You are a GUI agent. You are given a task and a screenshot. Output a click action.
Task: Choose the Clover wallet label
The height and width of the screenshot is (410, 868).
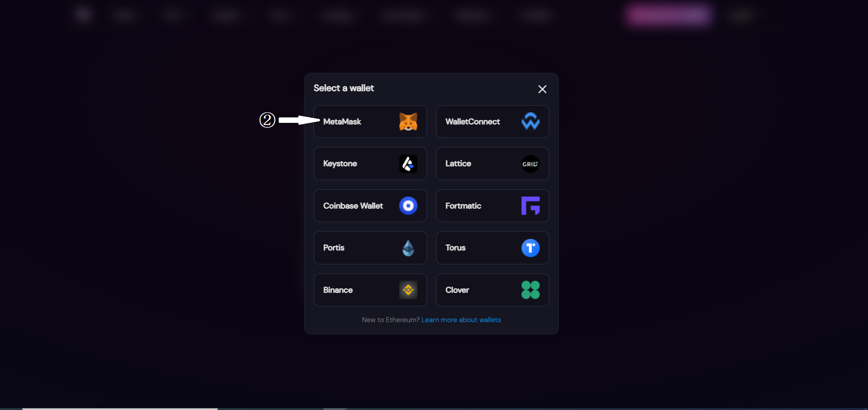pos(457,290)
